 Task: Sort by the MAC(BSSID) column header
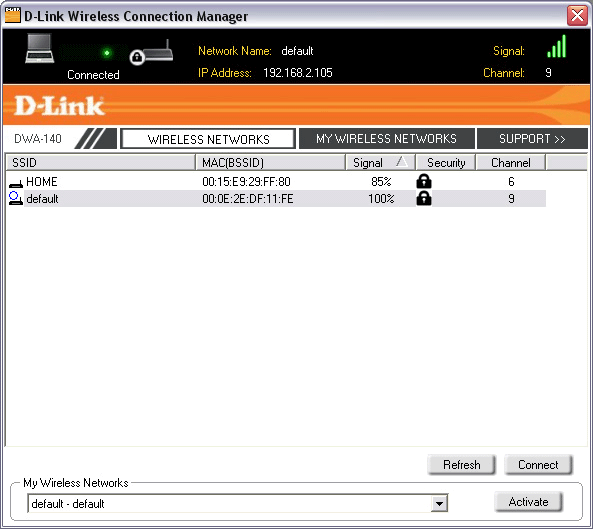coord(270,163)
